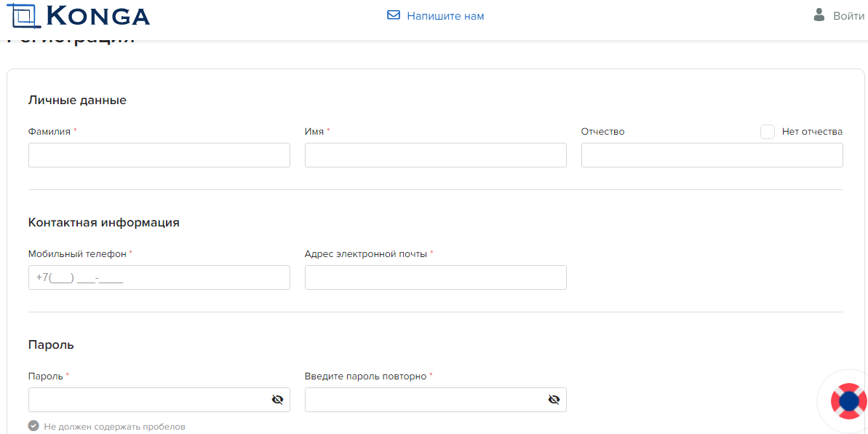Focus the Фамилия input field
The width and height of the screenshot is (868, 434).
click(x=159, y=155)
